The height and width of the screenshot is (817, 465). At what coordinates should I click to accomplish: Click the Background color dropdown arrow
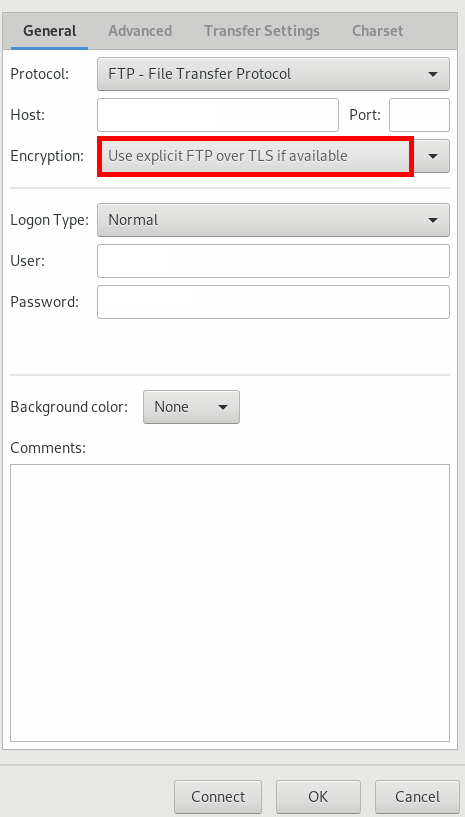[x=223, y=407]
